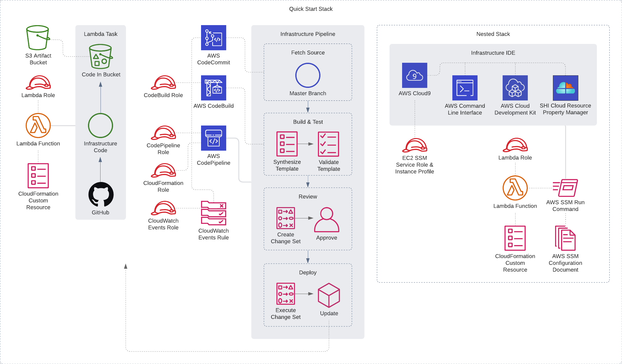This screenshot has height=364, width=622.
Task: Select the Code In Bucket icon
Action: click(101, 56)
